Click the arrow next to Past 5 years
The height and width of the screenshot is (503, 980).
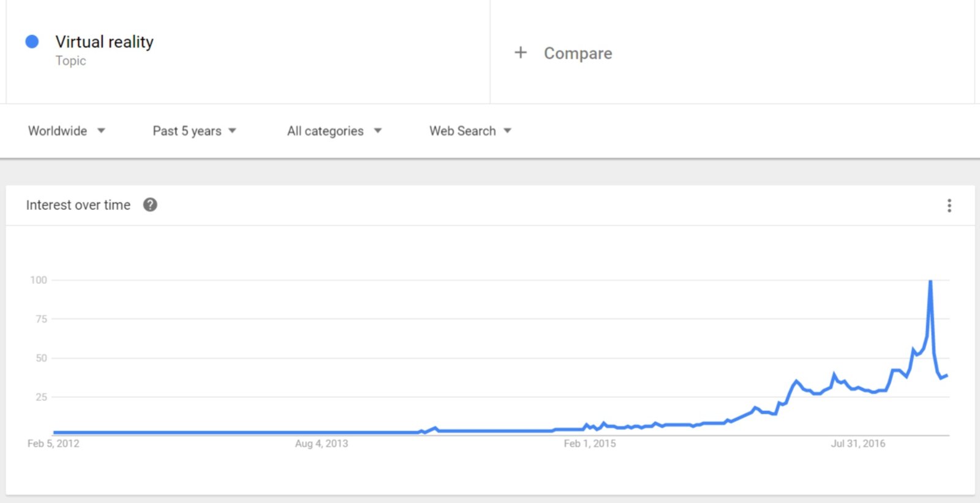tap(232, 130)
